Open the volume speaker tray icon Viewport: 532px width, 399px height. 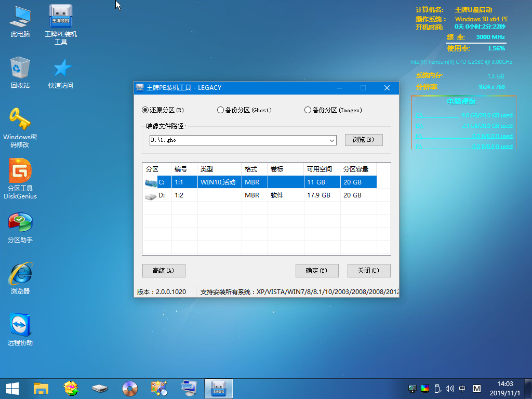449,389
